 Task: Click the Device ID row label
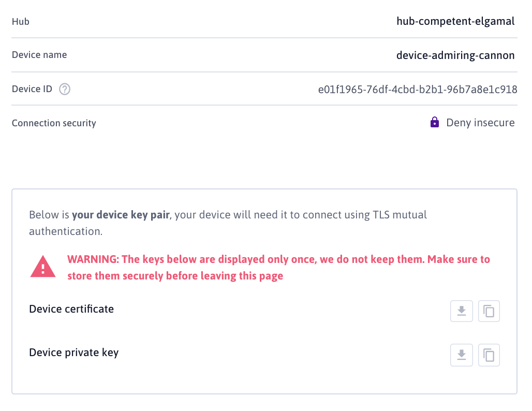(x=32, y=89)
